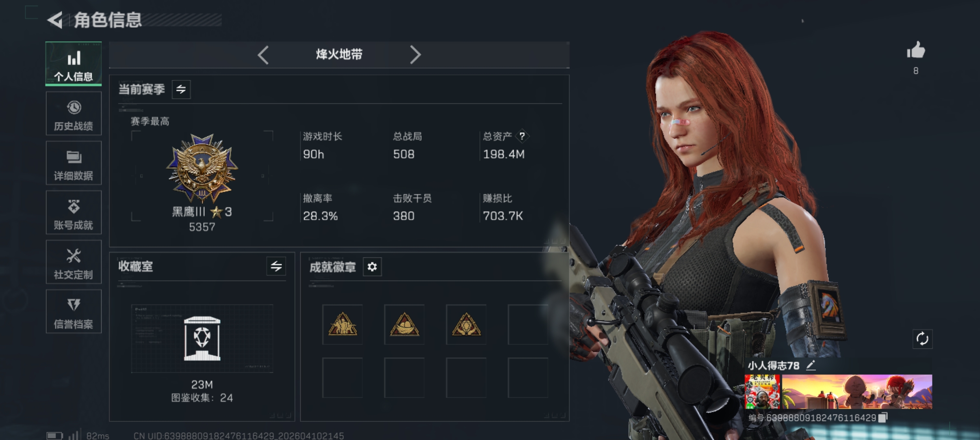Viewport: 980px width, 440px height.
Task: Open the 历史战绩 tab
Action: click(74, 114)
